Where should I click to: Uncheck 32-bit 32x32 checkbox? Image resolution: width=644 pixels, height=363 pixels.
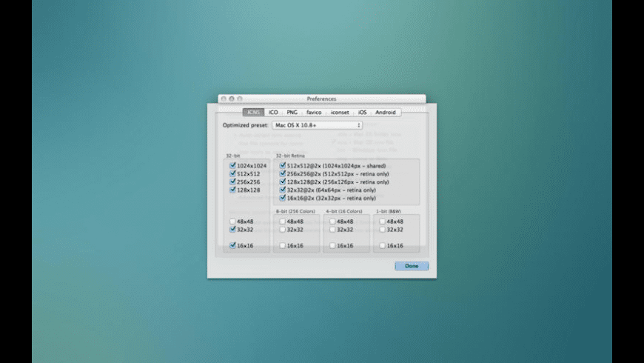[232, 230]
